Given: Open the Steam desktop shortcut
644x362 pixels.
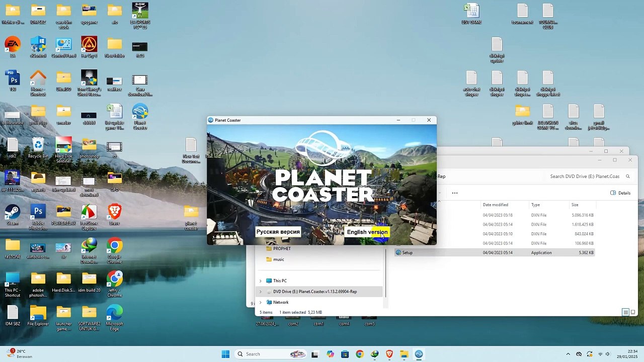Looking at the screenshot, I should click(x=13, y=215).
